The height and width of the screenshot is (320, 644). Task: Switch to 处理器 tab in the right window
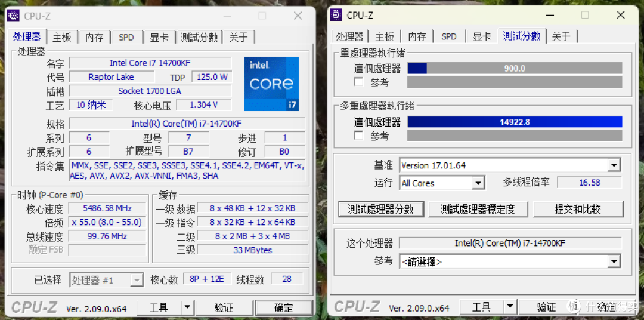click(x=349, y=36)
